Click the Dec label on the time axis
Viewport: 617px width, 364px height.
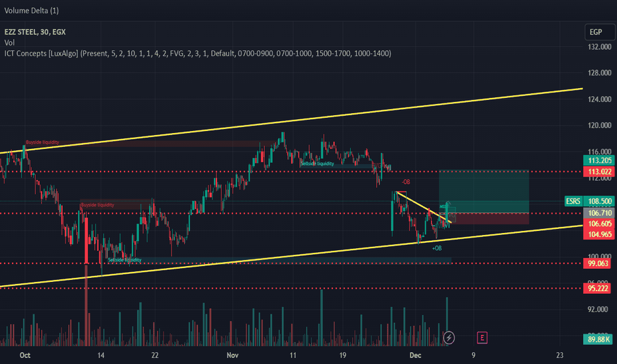point(415,355)
